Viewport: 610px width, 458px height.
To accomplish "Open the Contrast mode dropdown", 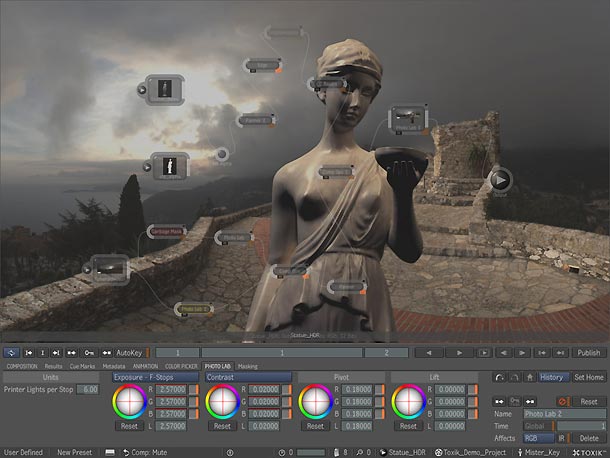I will tap(247, 377).
